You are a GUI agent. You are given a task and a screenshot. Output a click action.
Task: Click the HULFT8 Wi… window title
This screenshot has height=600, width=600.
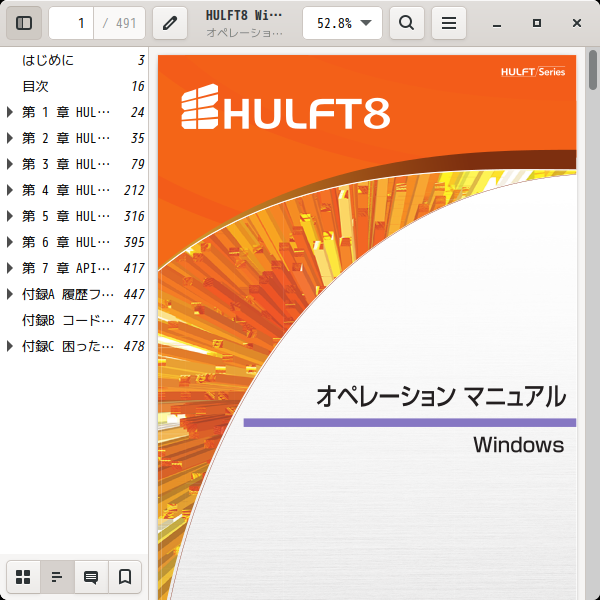(244, 16)
